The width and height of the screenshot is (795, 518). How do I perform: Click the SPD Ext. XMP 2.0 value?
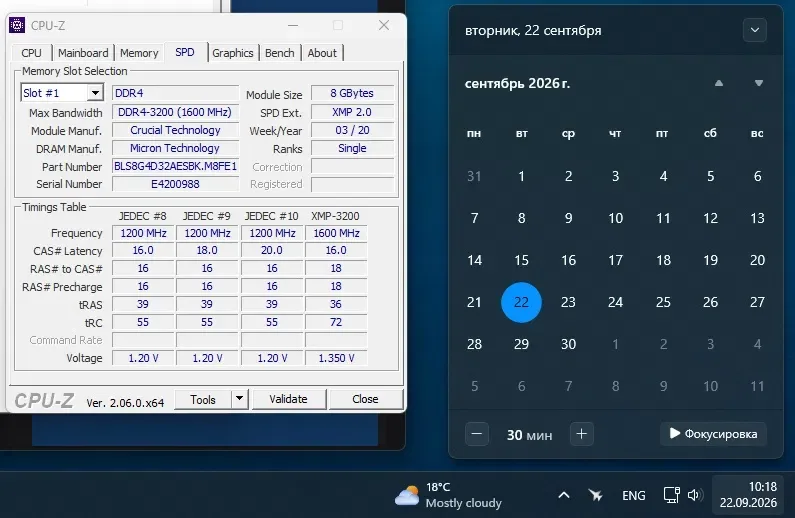click(352, 112)
